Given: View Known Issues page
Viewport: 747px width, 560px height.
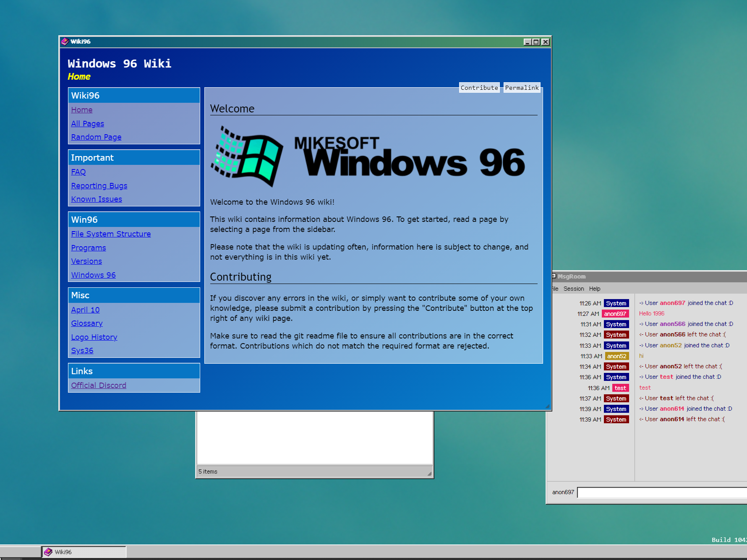Looking at the screenshot, I should coord(97,199).
